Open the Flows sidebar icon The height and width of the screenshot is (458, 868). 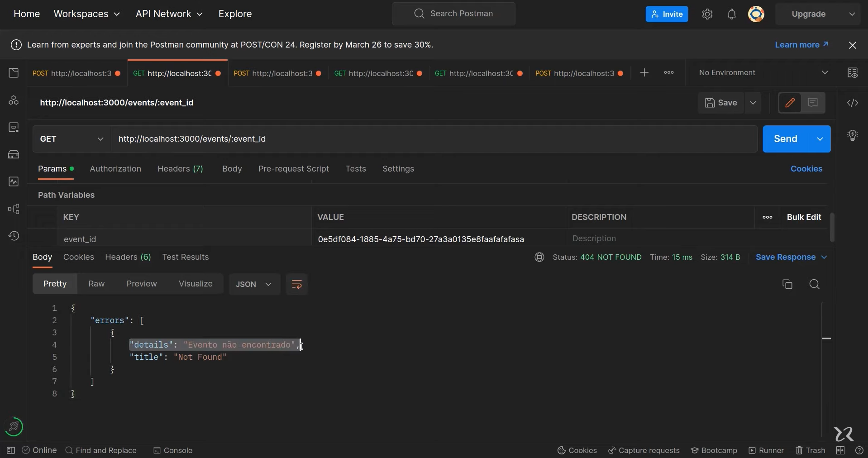coord(14,209)
